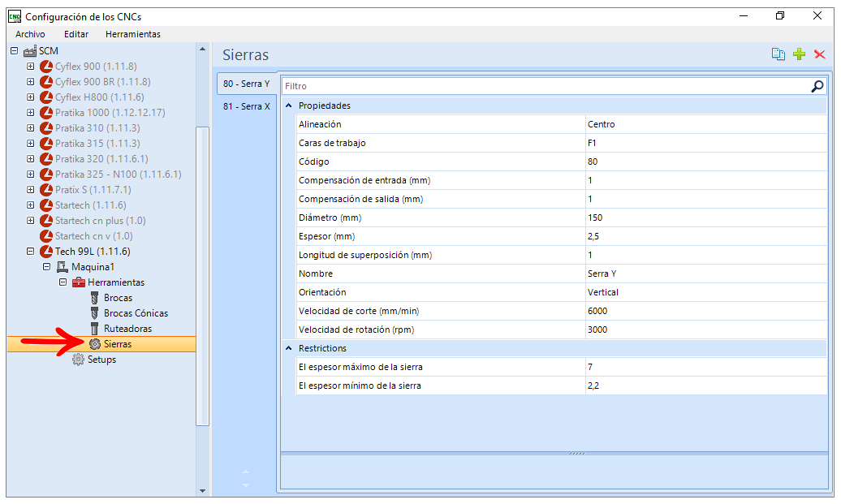This screenshot has width=841, height=504.
Task: Select Pratika 320 (1.11.6.1) tree item
Action: (101, 159)
